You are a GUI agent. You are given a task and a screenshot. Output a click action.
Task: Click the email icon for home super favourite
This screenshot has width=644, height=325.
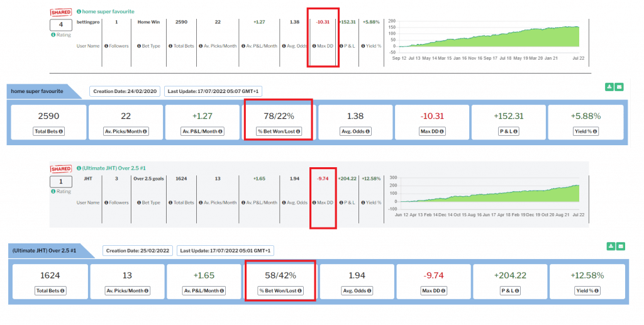click(x=620, y=87)
